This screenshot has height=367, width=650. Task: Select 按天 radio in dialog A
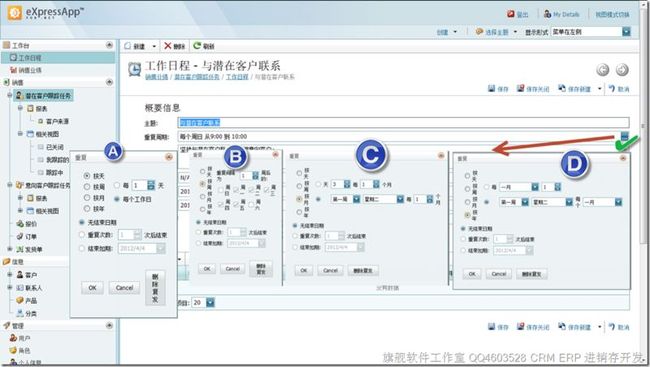pyautogui.click(x=87, y=176)
